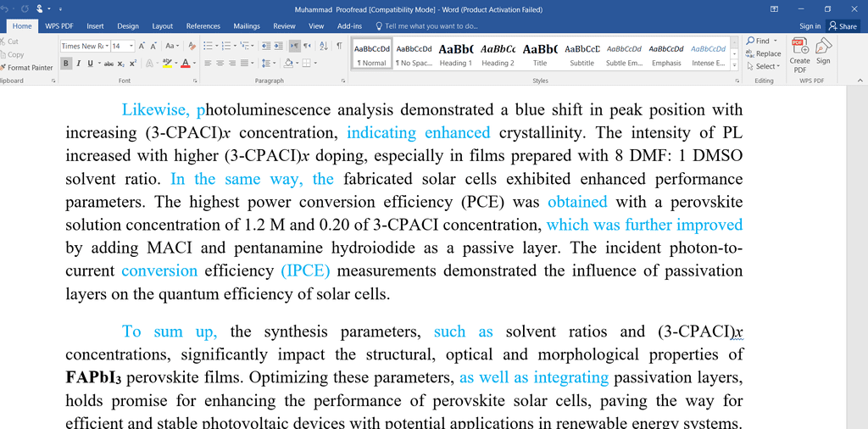
Task: Click Decrease Font Size icon
Action: click(x=154, y=46)
